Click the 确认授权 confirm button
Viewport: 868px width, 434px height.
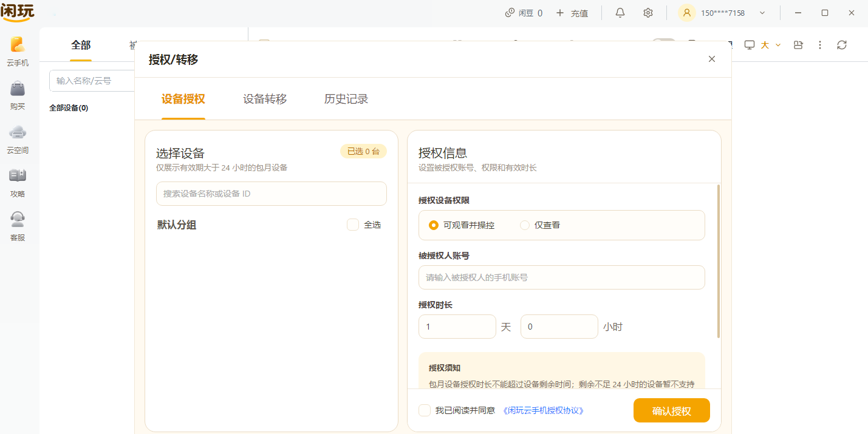[x=672, y=410]
